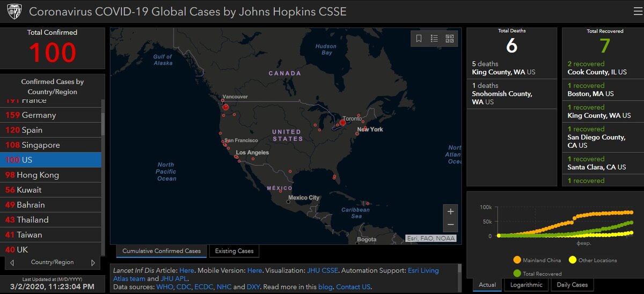Click the Vancouver map label
The image size is (644, 294).
[235, 97]
